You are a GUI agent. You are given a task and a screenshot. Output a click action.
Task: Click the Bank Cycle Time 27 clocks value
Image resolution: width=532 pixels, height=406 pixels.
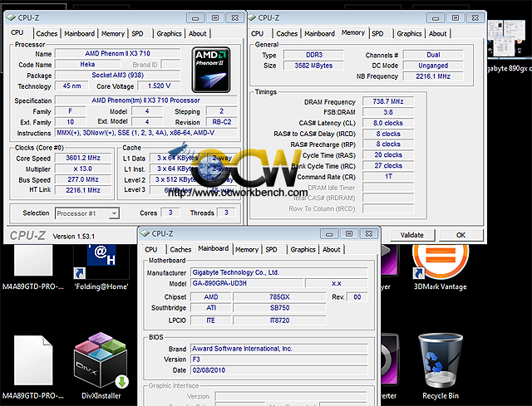pyautogui.click(x=388, y=166)
